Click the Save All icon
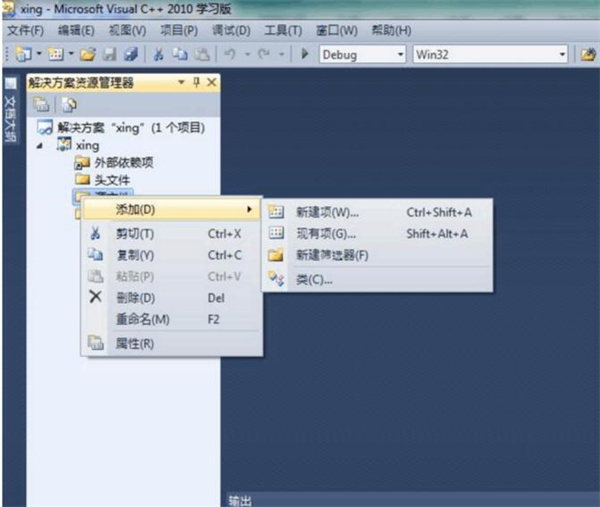The height and width of the screenshot is (507, 600). tap(131, 54)
